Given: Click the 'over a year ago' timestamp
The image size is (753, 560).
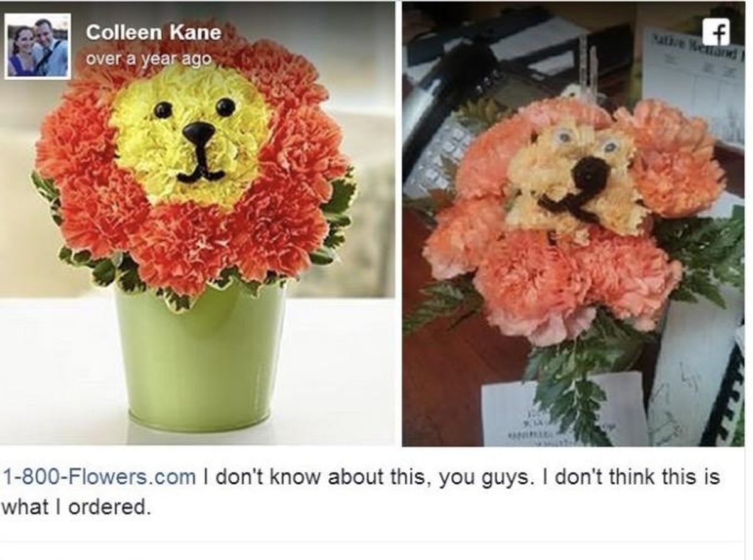Looking at the screenshot, I should point(148,58).
